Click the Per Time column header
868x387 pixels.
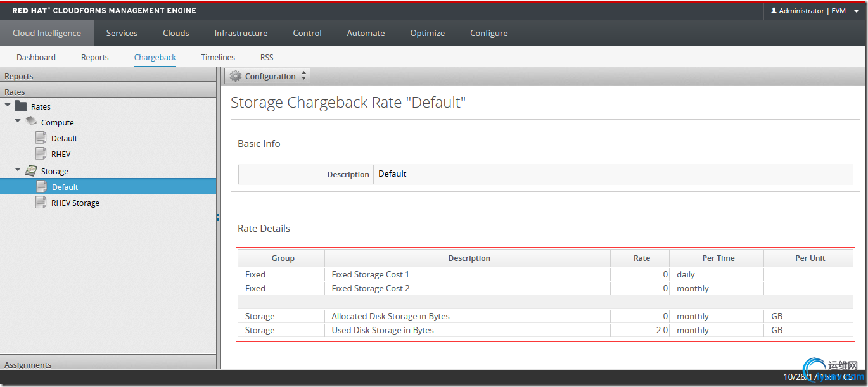click(x=718, y=258)
